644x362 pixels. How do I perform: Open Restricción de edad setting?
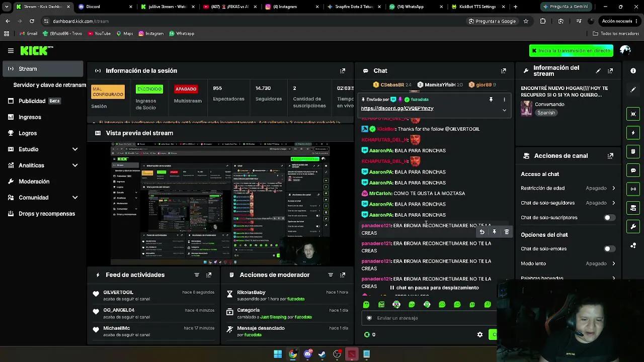coord(568,188)
